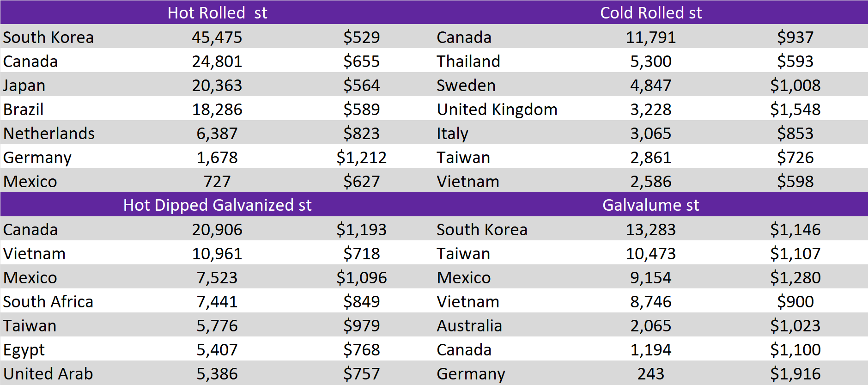Select the Netherlands price $823
Screen dimensions: 868x385
click(x=361, y=134)
